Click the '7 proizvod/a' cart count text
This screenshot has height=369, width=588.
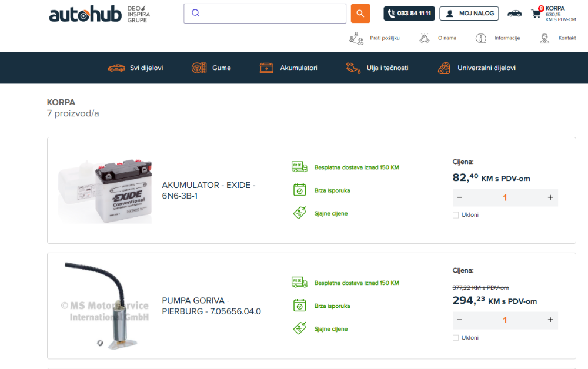point(73,113)
